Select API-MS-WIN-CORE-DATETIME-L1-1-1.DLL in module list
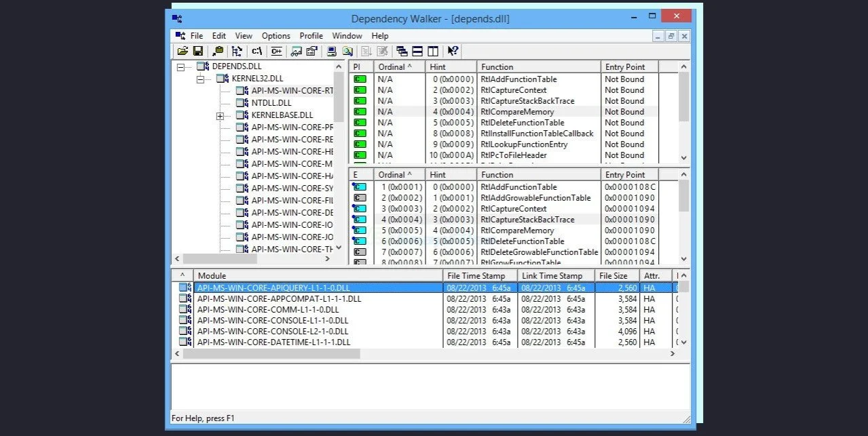Viewport: 868px width, 436px height. pos(426,342)
